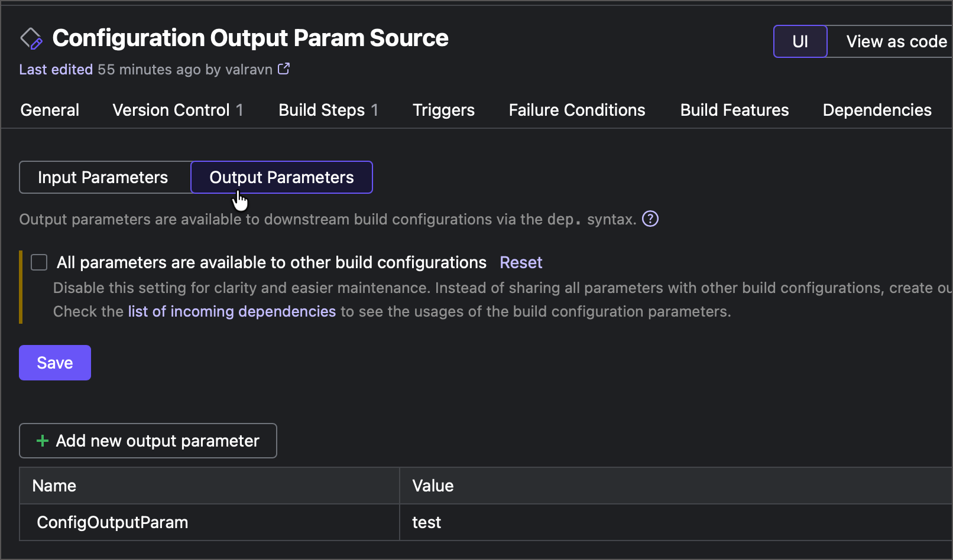Click the 'test' value cell
953x560 pixels.
(676, 522)
